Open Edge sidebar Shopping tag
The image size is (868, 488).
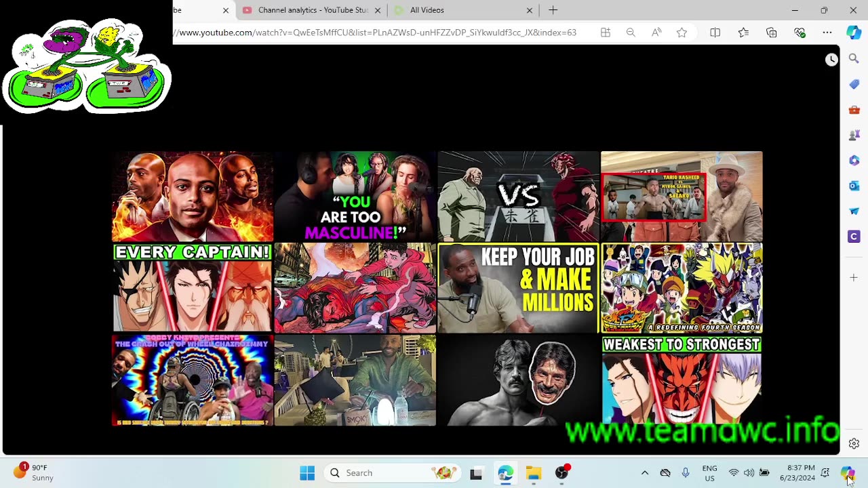[854, 85]
